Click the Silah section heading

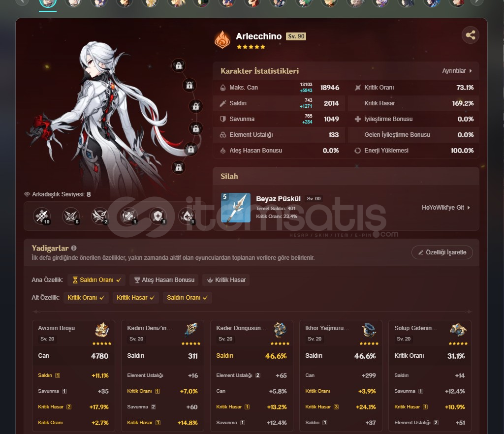point(229,176)
